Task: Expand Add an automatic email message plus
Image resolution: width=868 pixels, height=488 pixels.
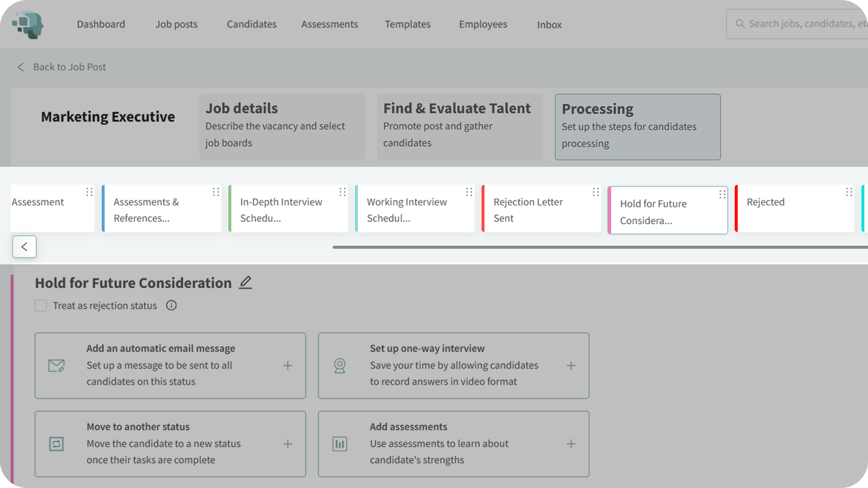Action: click(x=288, y=366)
